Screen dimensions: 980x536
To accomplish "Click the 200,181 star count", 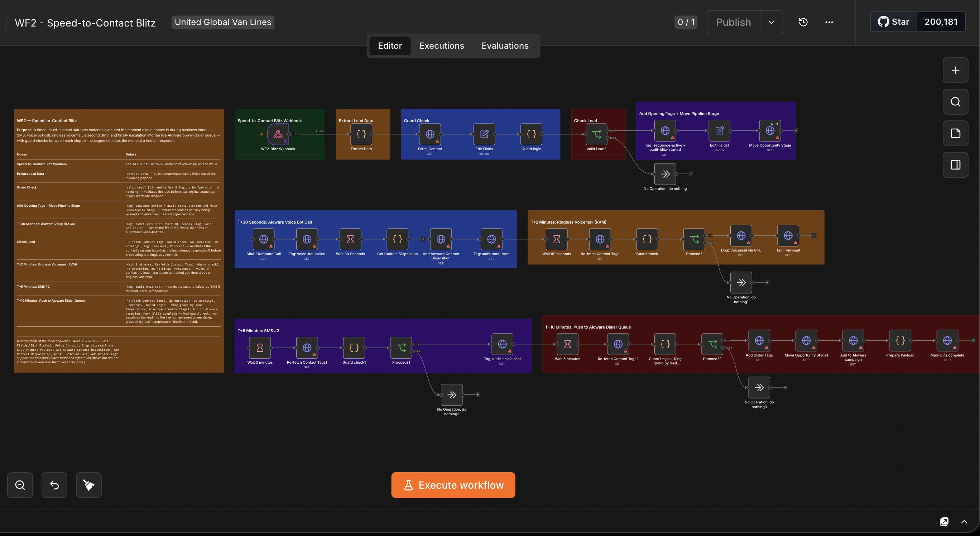I will tap(941, 22).
